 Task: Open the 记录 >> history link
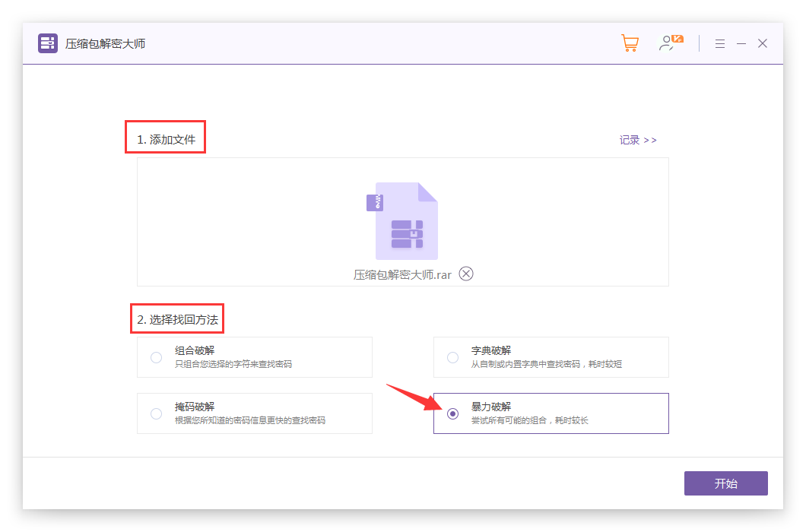click(x=637, y=140)
